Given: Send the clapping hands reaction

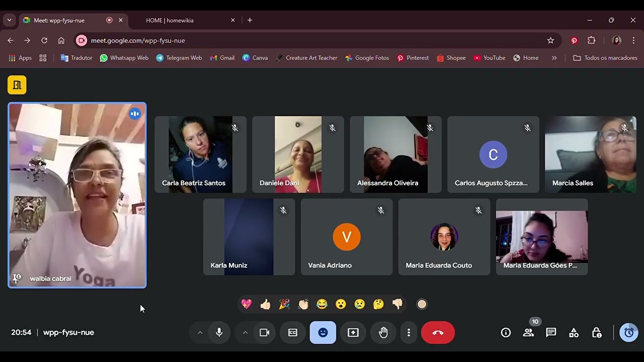Looking at the screenshot, I should (x=303, y=304).
